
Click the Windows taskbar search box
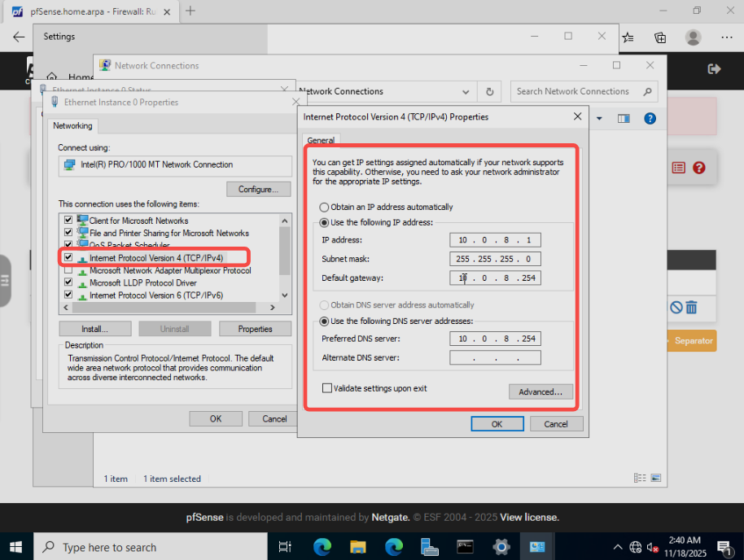(150, 547)
